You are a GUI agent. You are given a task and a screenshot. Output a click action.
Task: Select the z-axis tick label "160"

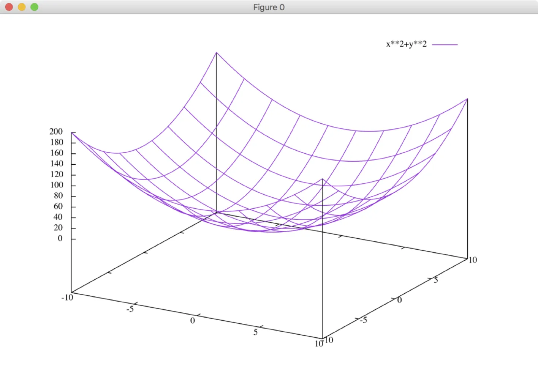(x=57, y=153)
